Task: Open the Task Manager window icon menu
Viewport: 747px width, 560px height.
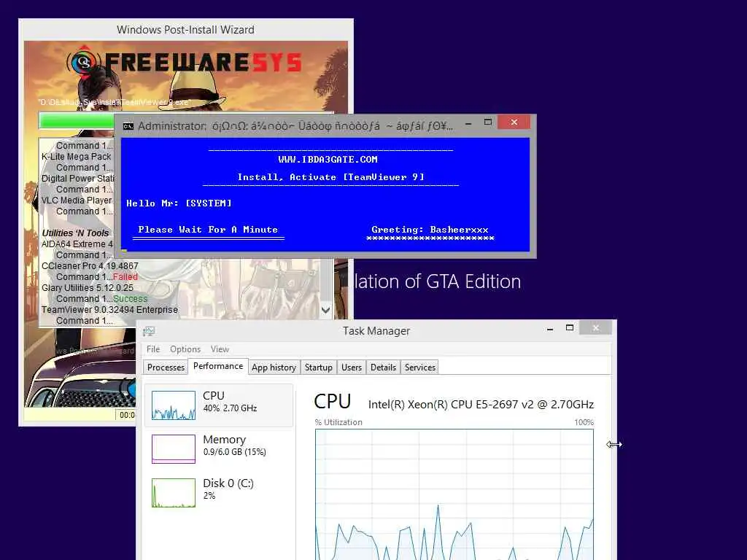Action: pyautogui.click(x=149, y=331)
